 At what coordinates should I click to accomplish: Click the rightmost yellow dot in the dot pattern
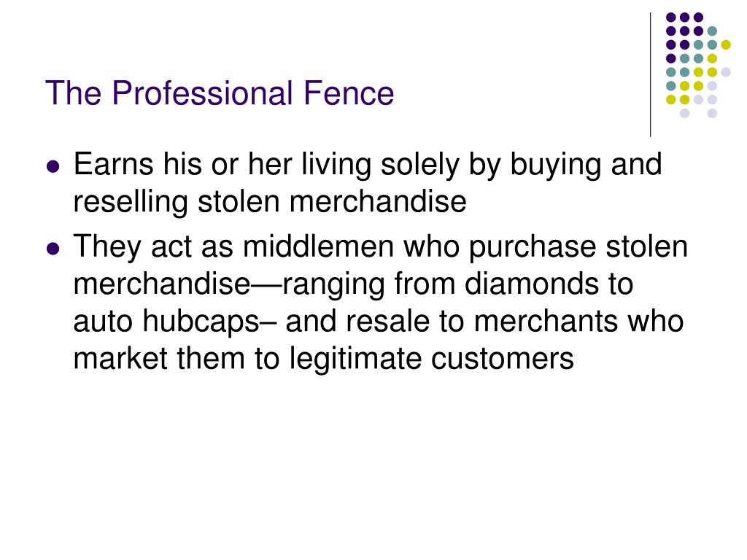(x=726, y=44)
